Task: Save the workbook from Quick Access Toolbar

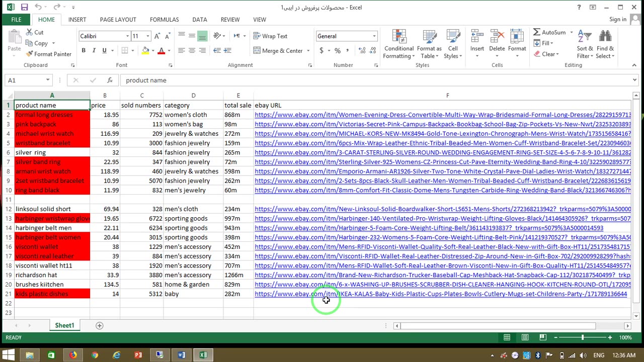Action: (25, 7)
